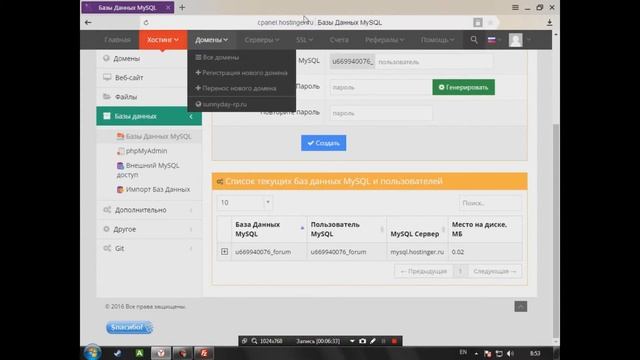Focus the MySQL username input field
This screenshot has width=640, height=360.
433,62
